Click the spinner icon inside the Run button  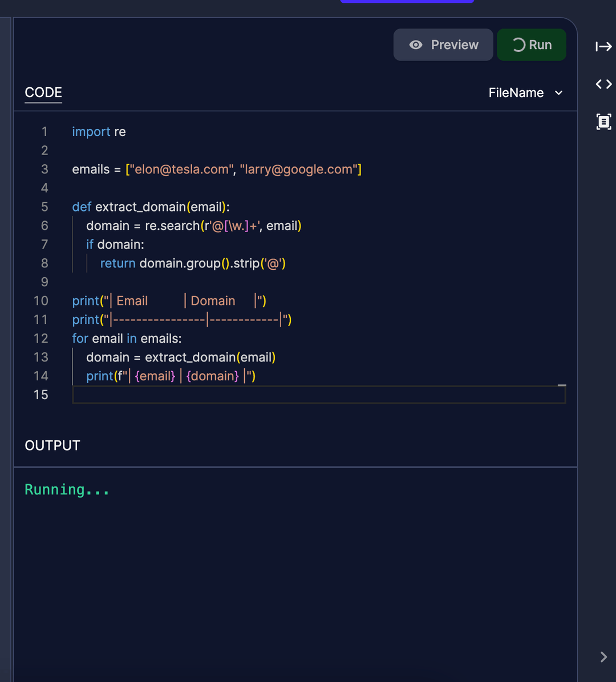[x=520, y=44]
